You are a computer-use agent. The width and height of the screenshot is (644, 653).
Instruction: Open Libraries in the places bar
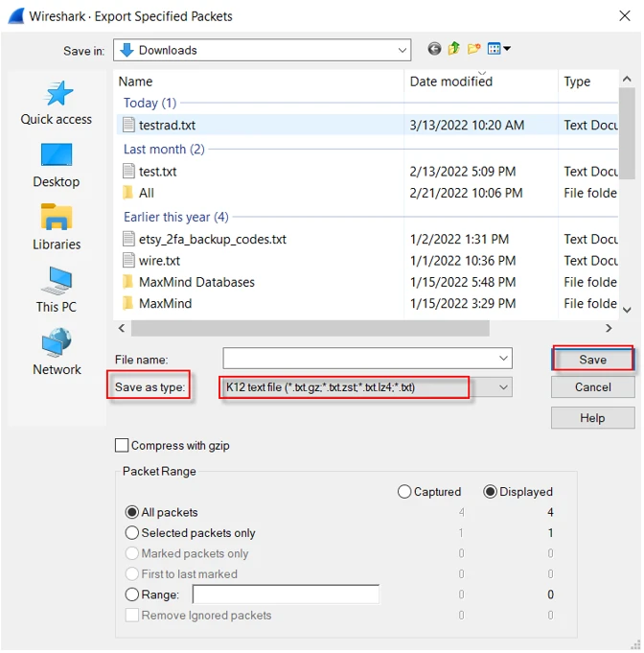(x=57, y=227)
